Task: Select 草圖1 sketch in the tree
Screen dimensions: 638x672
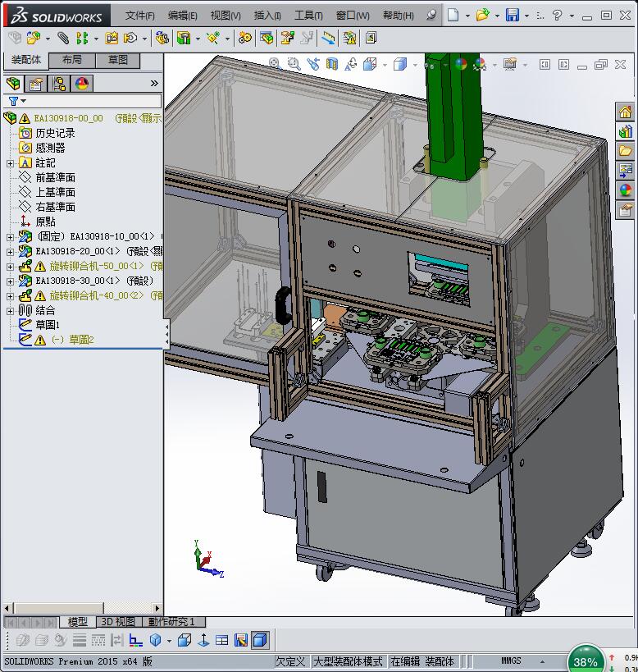Action: tap(48, 325)
